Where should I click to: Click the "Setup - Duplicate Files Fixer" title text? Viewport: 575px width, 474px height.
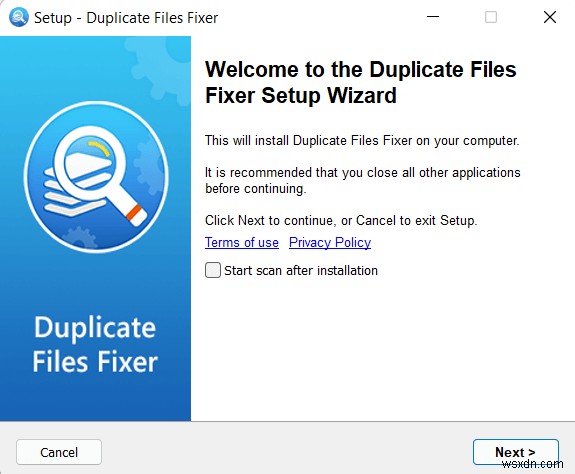(126, 18)
